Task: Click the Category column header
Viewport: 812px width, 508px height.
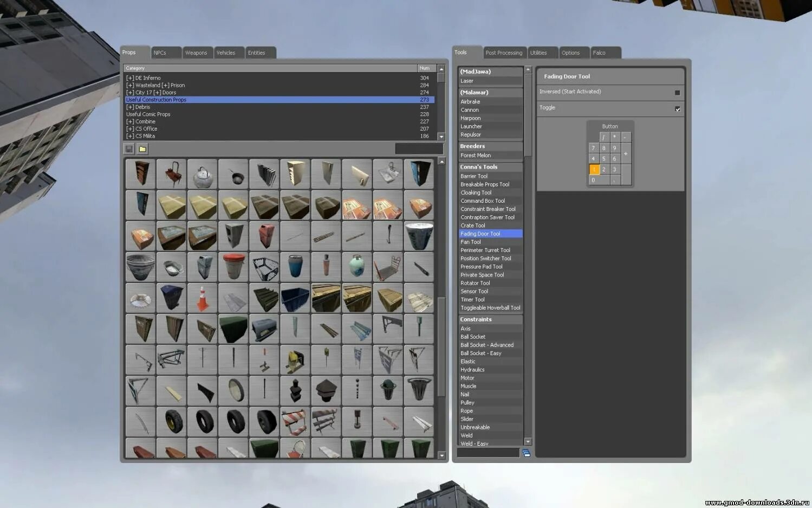Action: (270, 68)
